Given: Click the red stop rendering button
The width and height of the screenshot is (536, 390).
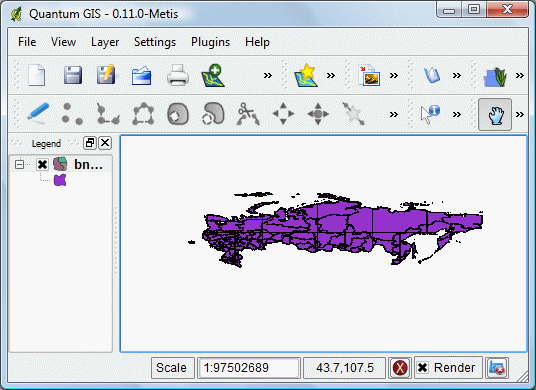Looking at the screenshot, I should click(400, 368).
